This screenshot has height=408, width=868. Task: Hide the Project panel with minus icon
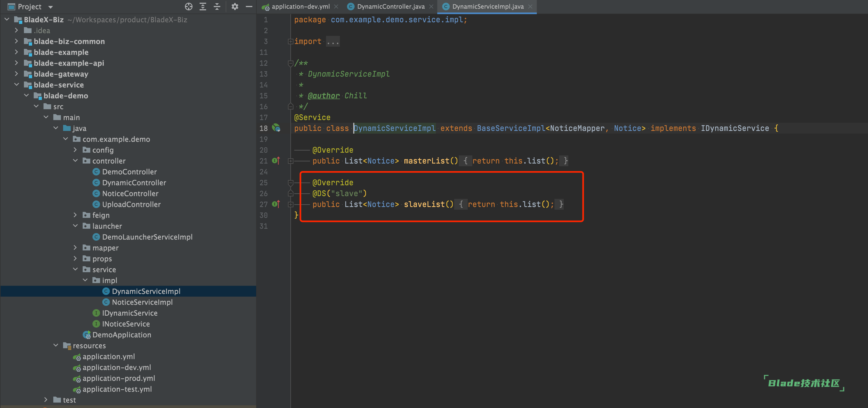(249, 7)
